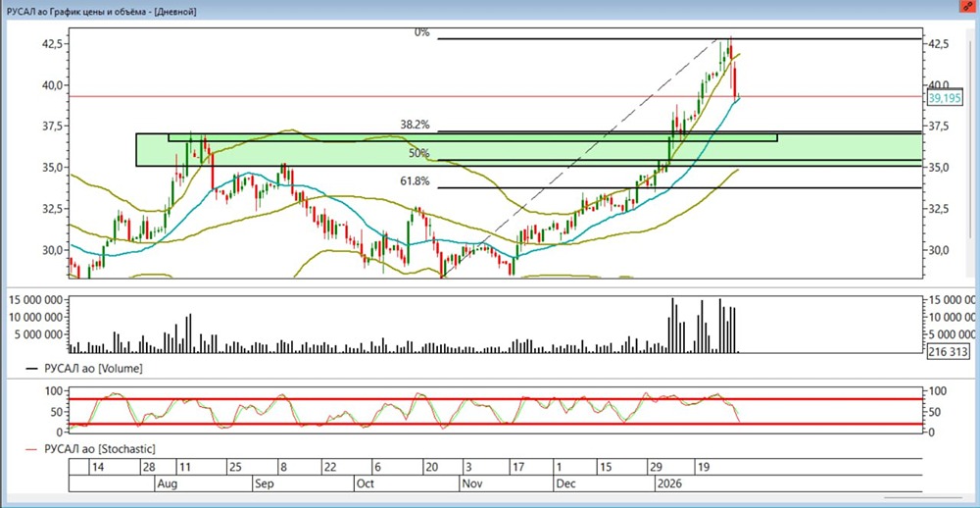Select the Fibonacci 50% level label
The image size is (980, 508).
(419, 153)
